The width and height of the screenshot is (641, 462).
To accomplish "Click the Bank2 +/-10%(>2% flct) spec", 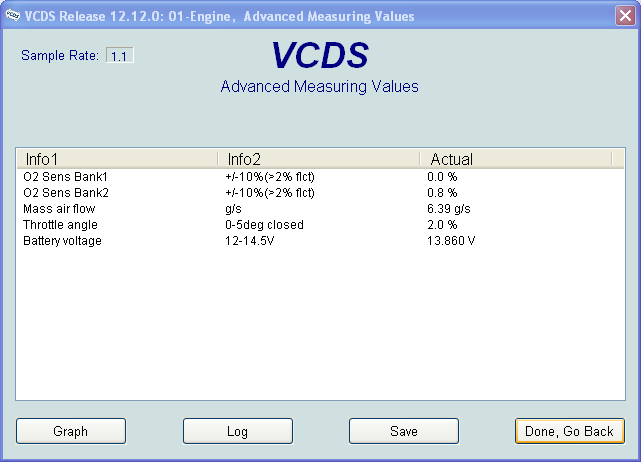I will click(x=270, y=193).
